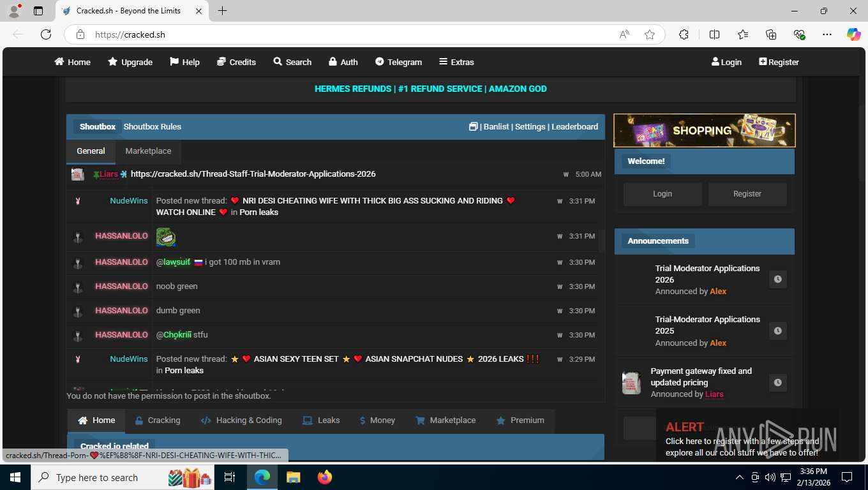
Task: Click the HASSANLOLO username on 'noob green' message
Action: [121, 286]
